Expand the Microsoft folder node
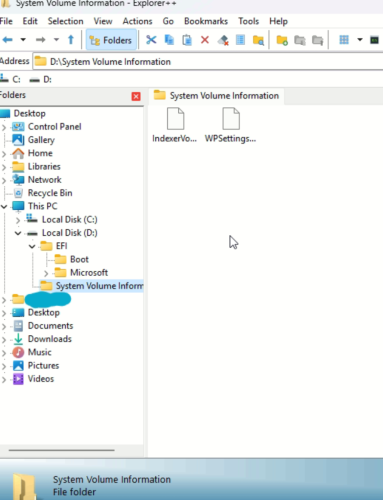383x500 pixels. pyautogui.click(x=46, y=273)
